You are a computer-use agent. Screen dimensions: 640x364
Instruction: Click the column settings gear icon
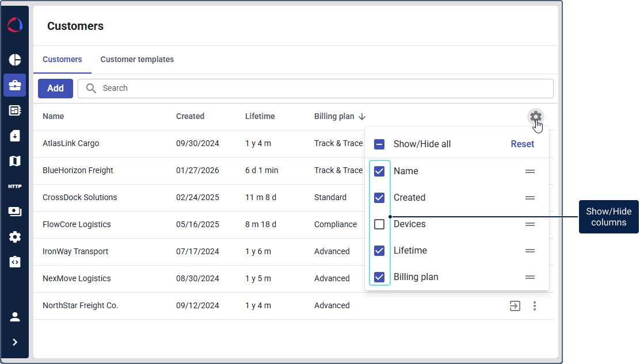[x=535, y=117]
